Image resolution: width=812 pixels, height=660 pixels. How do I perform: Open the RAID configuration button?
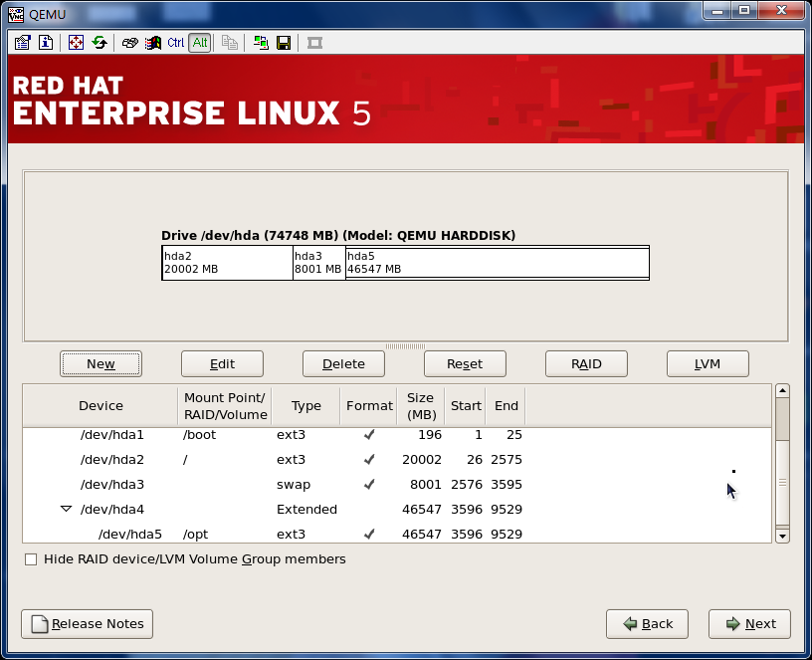pos(586,364)
